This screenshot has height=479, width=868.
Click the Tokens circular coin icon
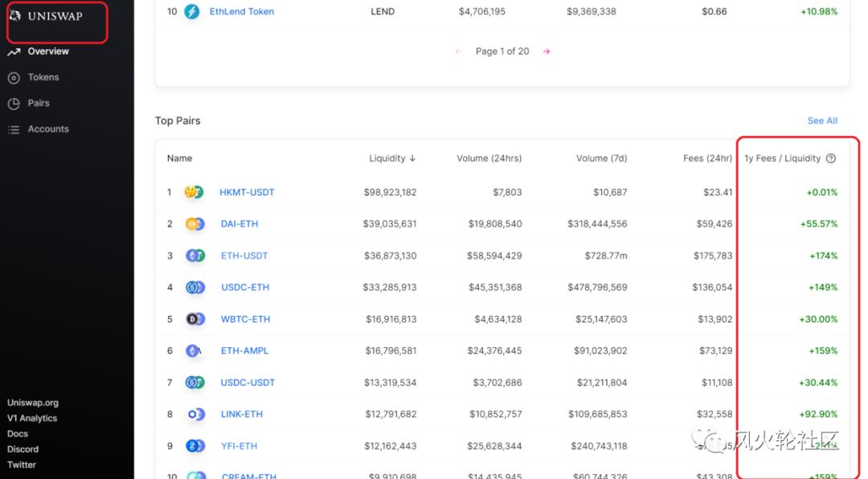(14, 76)
